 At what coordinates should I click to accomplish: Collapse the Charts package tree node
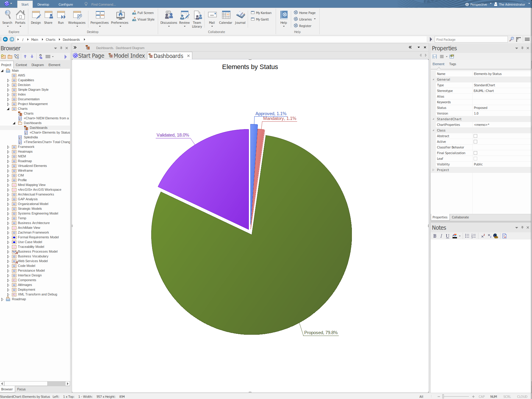pyautogui.click(x=8, y=109)
